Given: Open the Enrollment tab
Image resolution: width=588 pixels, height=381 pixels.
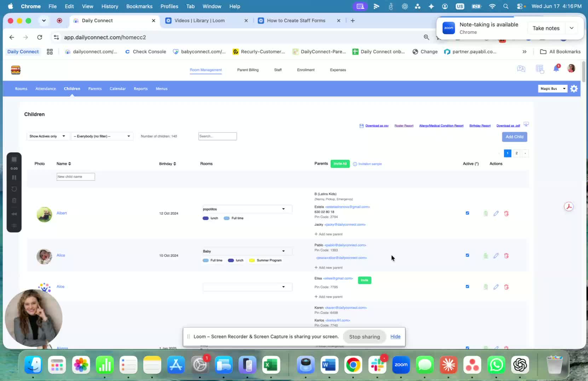Looking at the screenshot, I should click(306, 70).
